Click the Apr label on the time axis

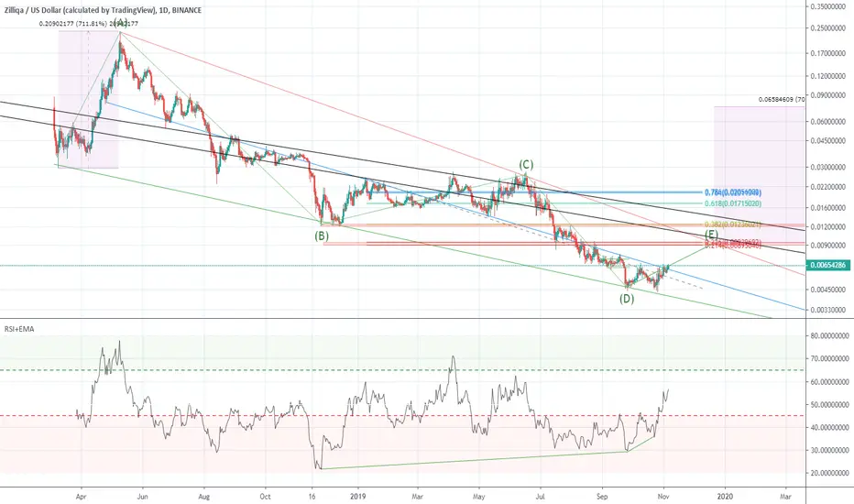tap(82, 497)
